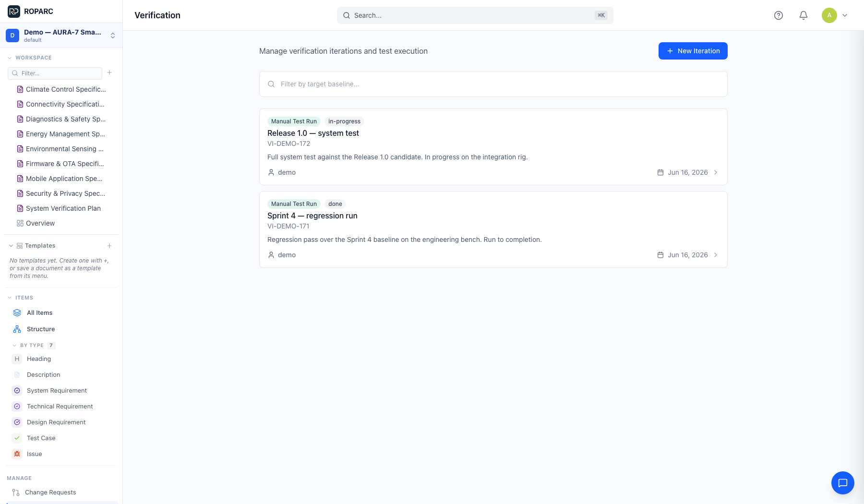Focus the workspace Filter field
This screenshot has height=504, width=864.
point(55,73)
